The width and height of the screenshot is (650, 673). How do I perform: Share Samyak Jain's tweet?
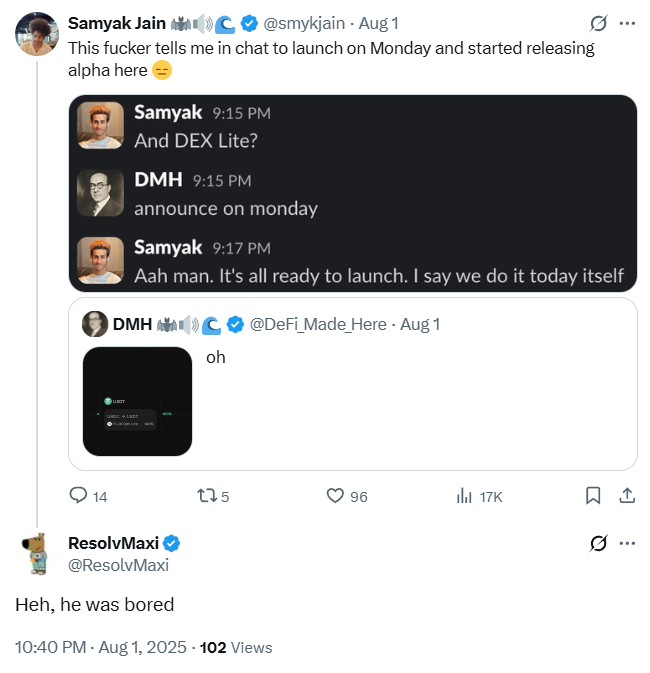[x=627, y=495]
